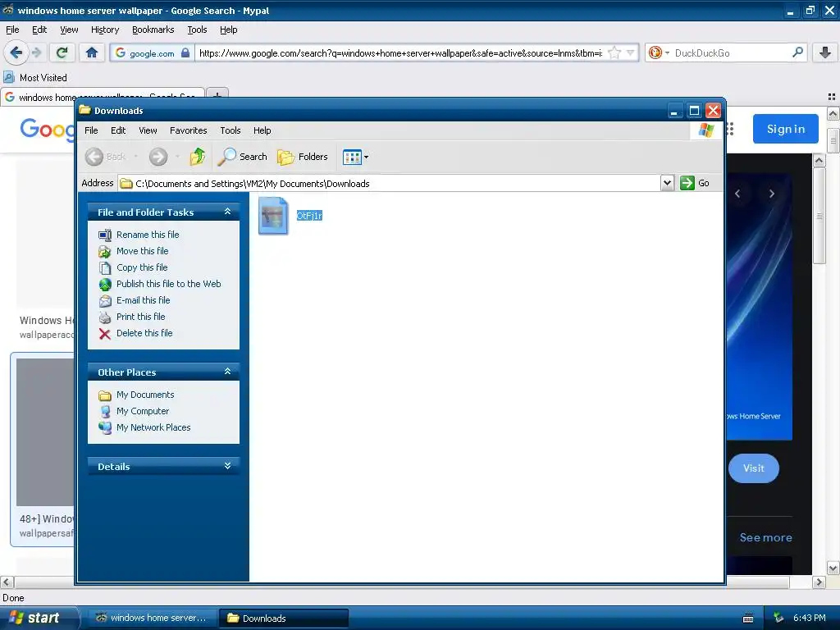
Task: Switch to Mypal browser taskbar button
Action: click(153, 619)
